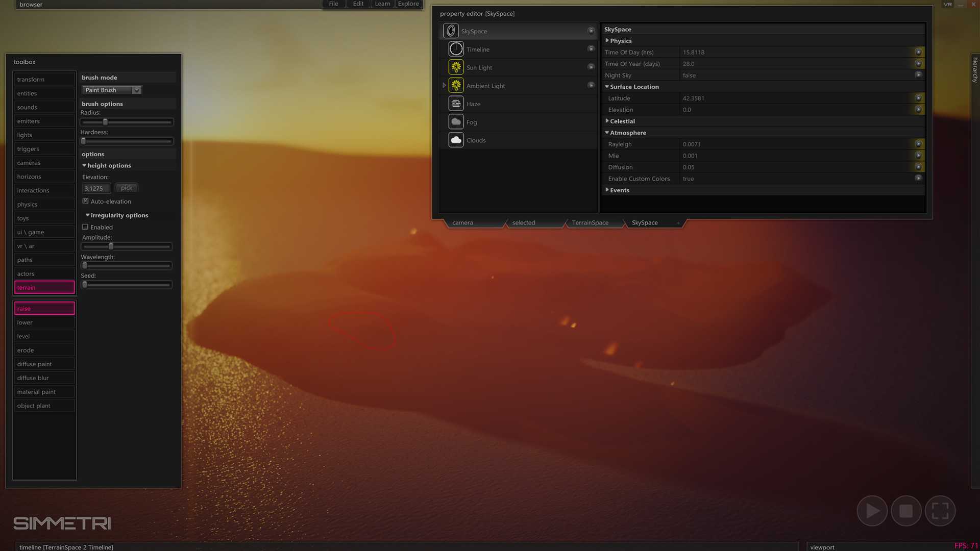This screenshot has width=980, height=551.
Task: Enable irregularity options checkbox
Action: pos(85,227)
